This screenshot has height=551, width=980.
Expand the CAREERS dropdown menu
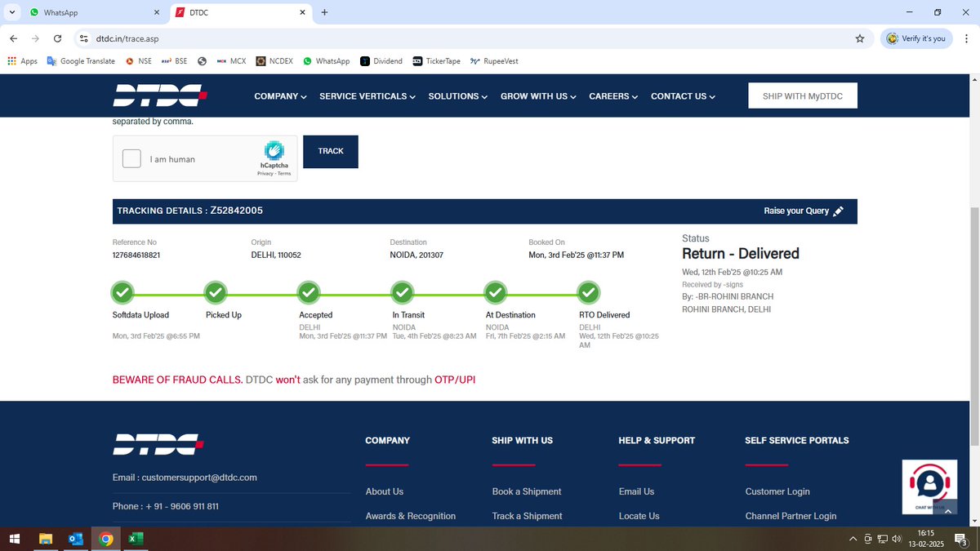(613, 96)
